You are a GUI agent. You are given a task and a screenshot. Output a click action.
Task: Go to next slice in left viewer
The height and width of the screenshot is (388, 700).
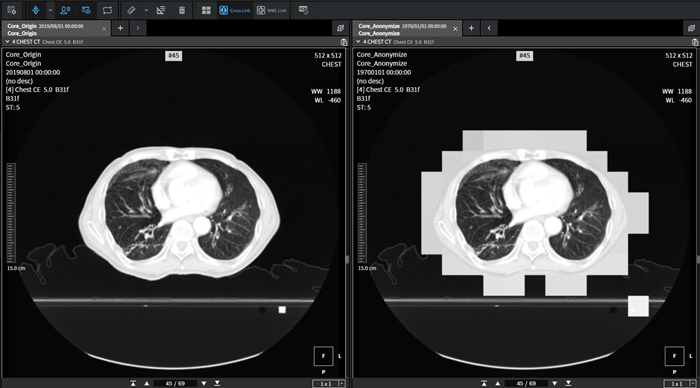pos(204,383)
